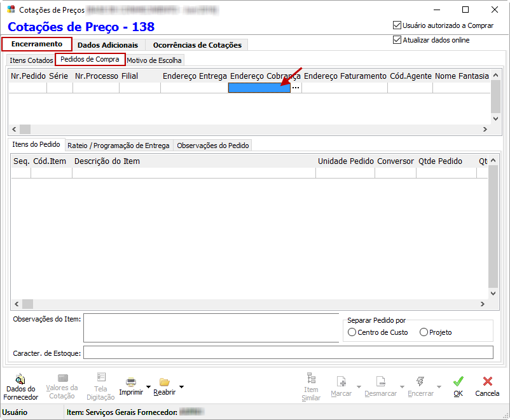Click the Tela Digitação icon
This screenshot has height=420, width=510.
[x=100, y=379]
